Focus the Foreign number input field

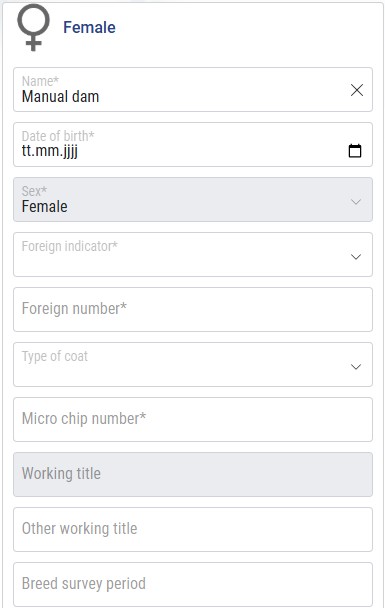193,309
